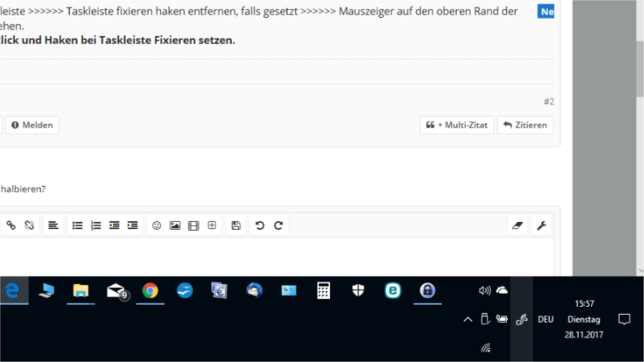Open the computer icon on the taskbar

pos(46,291)
